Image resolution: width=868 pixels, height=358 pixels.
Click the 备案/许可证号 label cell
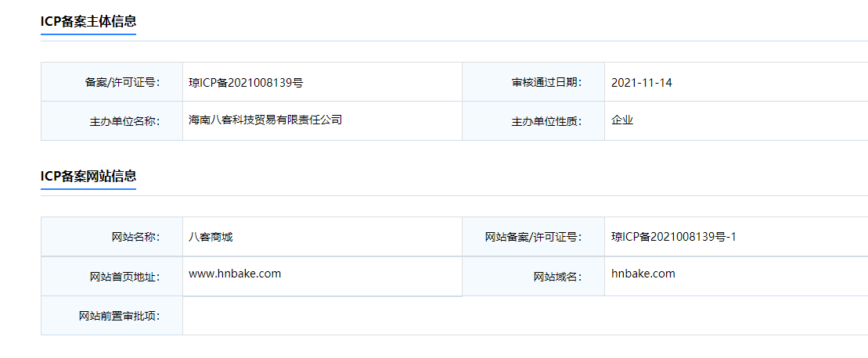(112, 82)
